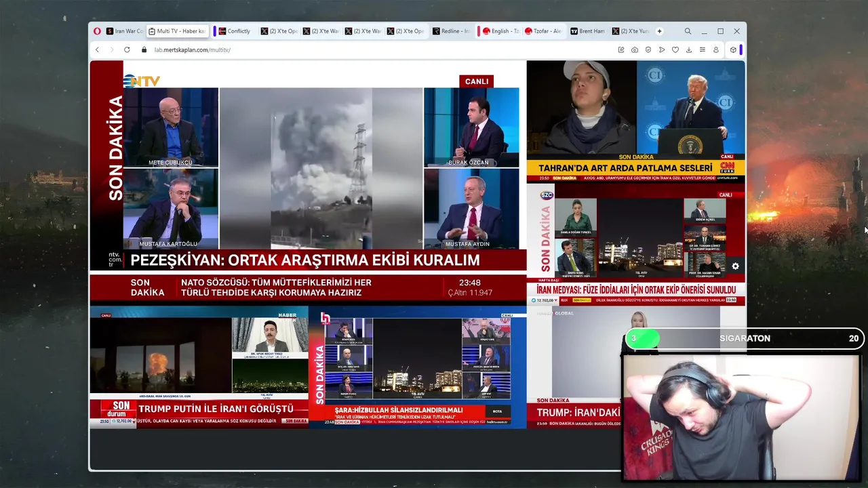Click the streamer webcam overlay
868x488 pixels.
click(x=742, y=418)
